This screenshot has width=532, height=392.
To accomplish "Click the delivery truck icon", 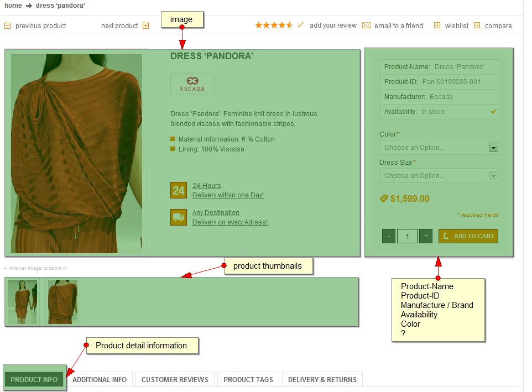I will 178,218.
